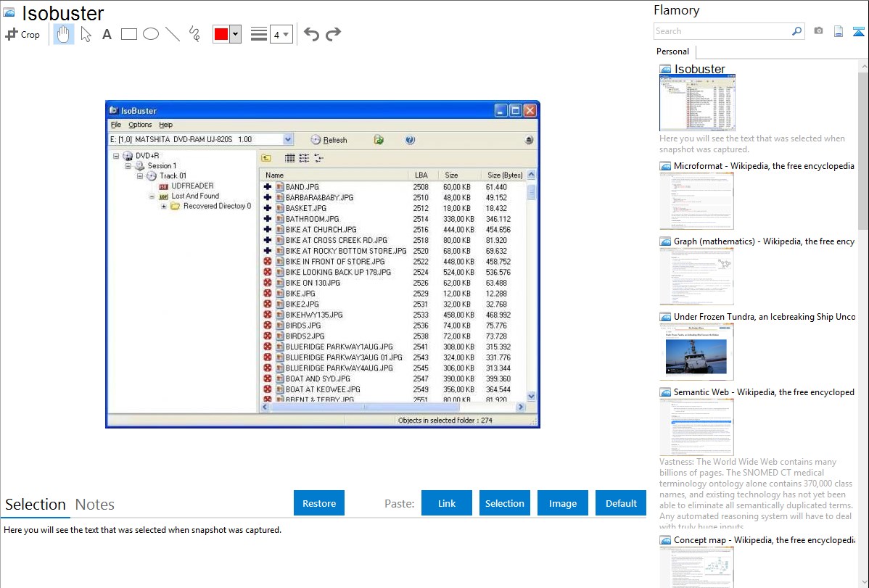This screenshot has height=588, width=869.
Task: Click the red color swatch
Action: (x=221, y=34)
